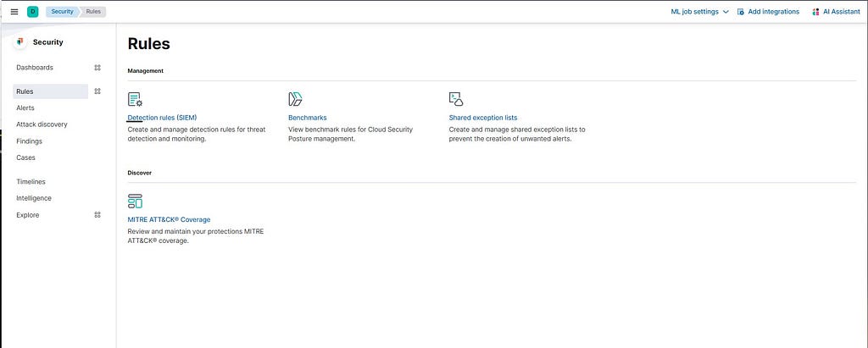
Task: Open Intelligence in sidebar
Action: [x=34, y=198]
